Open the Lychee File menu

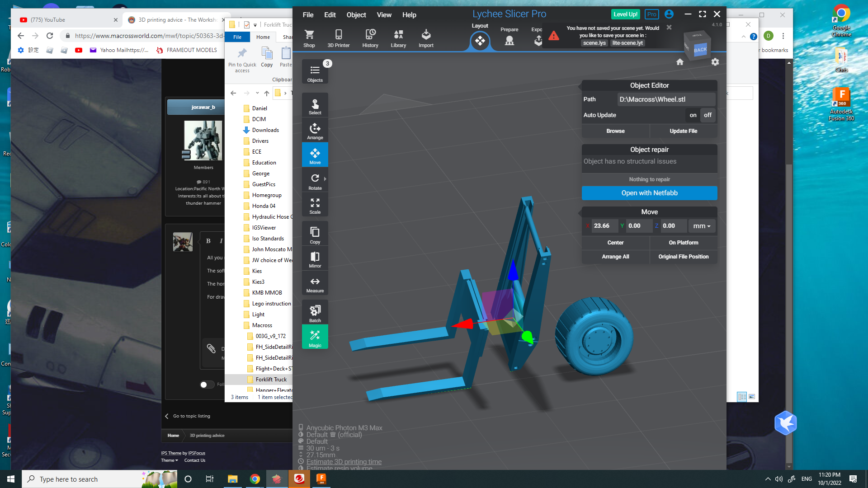tap(308, 15)
